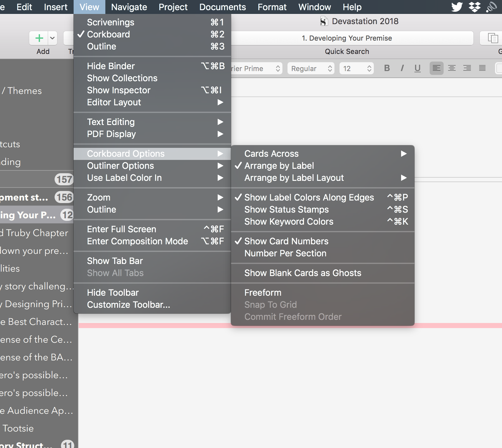Image resolution: width=502 pixels, height=448 pixels.
Task: Open Use Label Color In submenu
Action: pos(152,178)
